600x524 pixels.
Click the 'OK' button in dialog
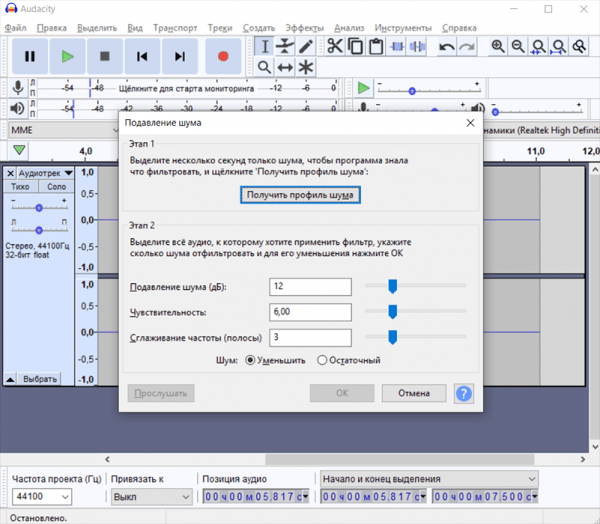(342, 393)
